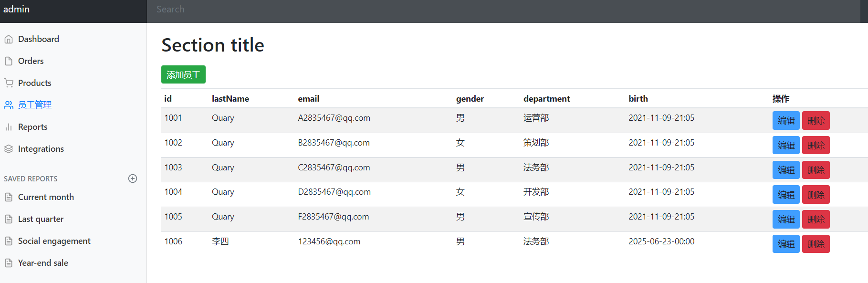Image resolution: width=868 pixels, height=283 pixels.
Task: Click the Dashboard home icon
Action: 9,39
